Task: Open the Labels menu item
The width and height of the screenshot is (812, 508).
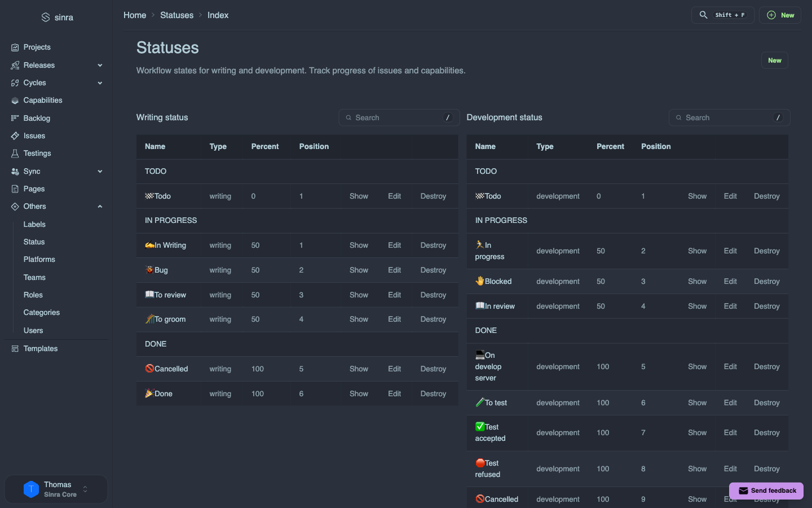Action: click(34, 225)
